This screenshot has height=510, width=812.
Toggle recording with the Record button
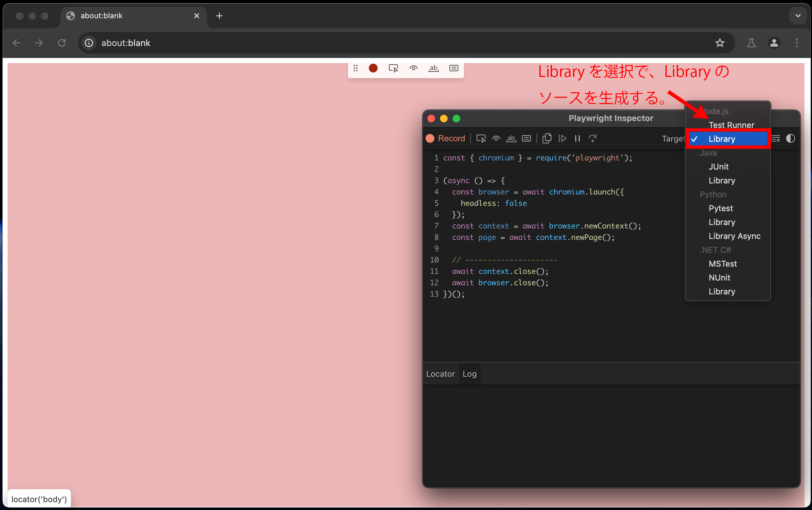tap(445, 138)
